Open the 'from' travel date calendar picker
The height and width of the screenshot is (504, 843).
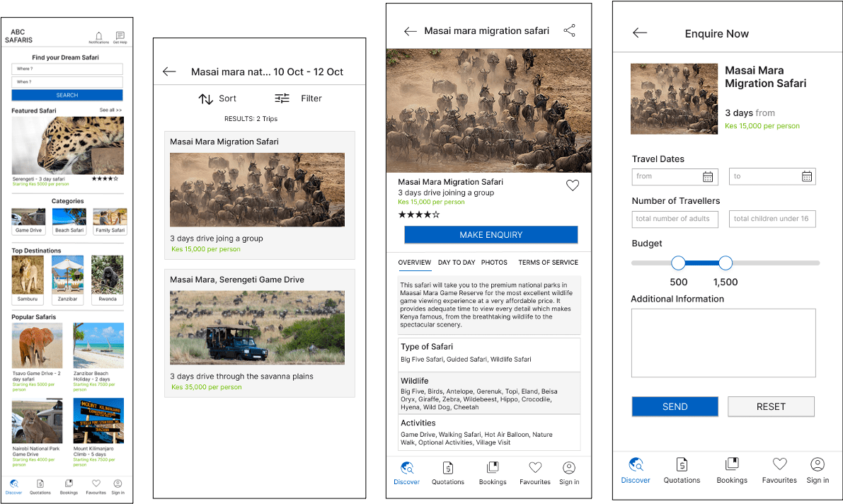pyautogui.click(x=707, y=176)
